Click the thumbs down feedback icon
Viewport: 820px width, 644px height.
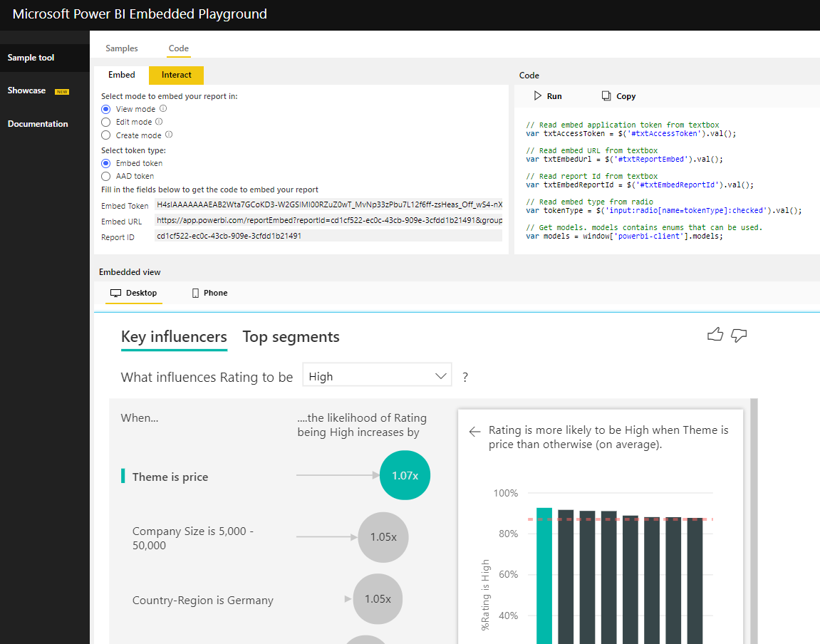tap(738, 335)
